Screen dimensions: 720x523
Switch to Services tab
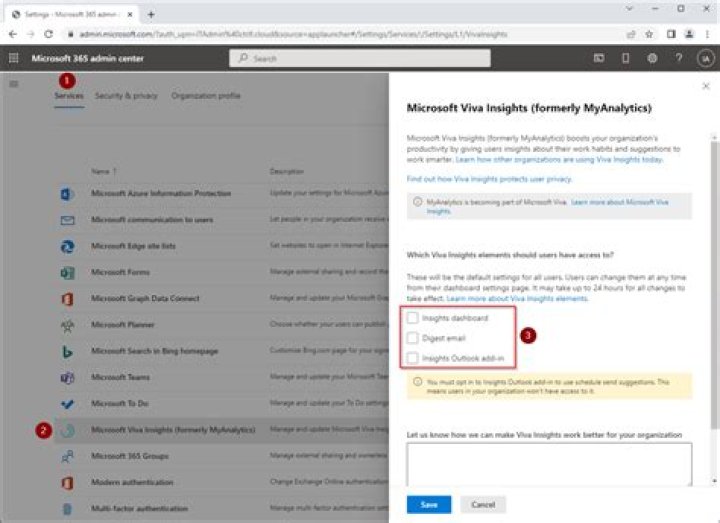pyautogui.click(x=69, y=96)
